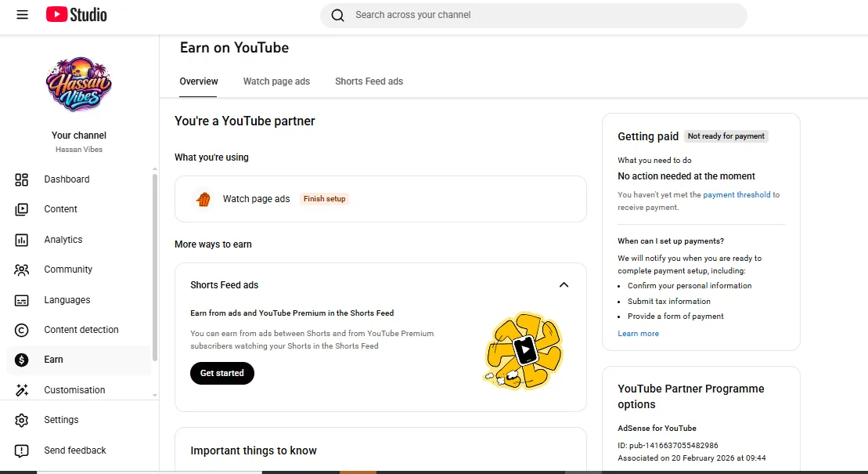Open the Community section label
This screenshot has width=868, height=474.
pos(68,270)
